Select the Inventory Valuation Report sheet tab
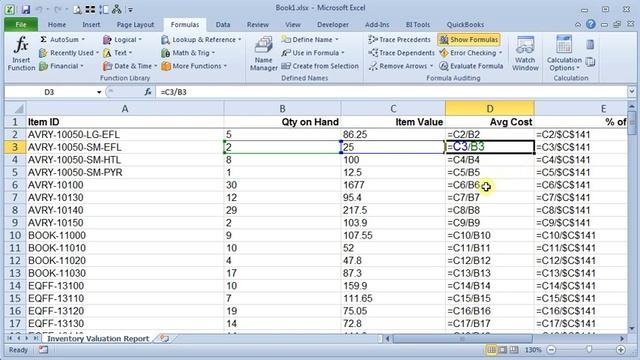This screenshot has height=360, width=640. click(98, 338)
